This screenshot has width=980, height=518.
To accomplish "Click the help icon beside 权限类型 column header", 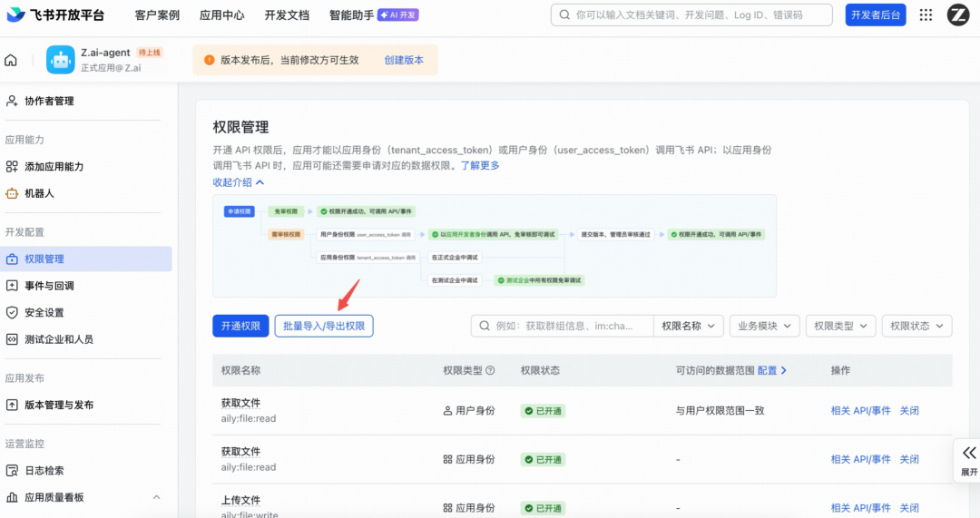I will click(x=491, y=371).
